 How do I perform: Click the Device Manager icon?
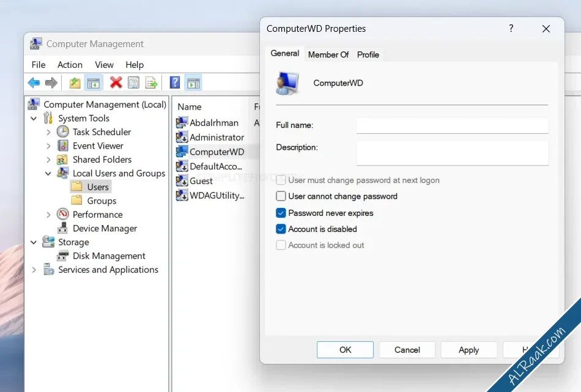coord(62,228)
